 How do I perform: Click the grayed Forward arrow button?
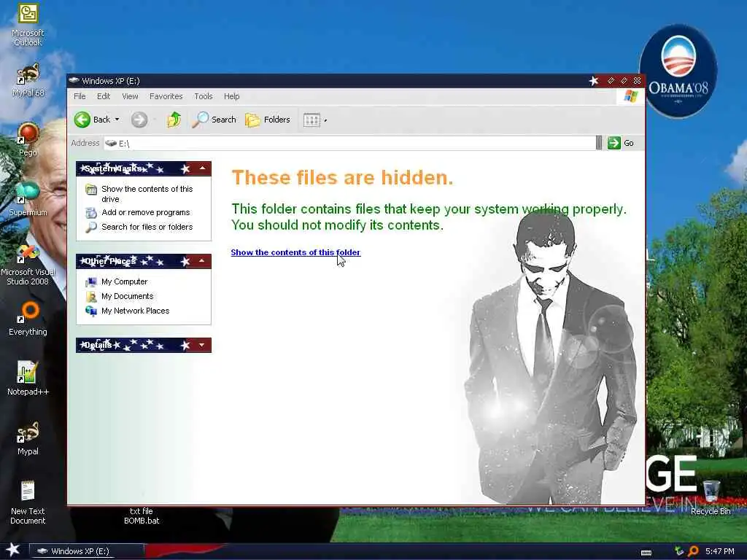pos(139,120)
